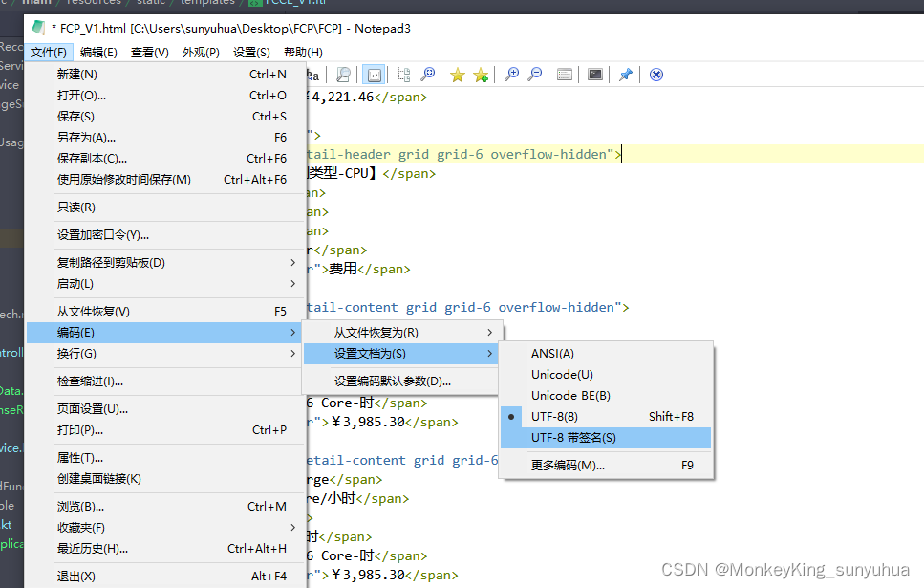
Task: Open the 外观(P) menu
Action: [x=201, y=53]
